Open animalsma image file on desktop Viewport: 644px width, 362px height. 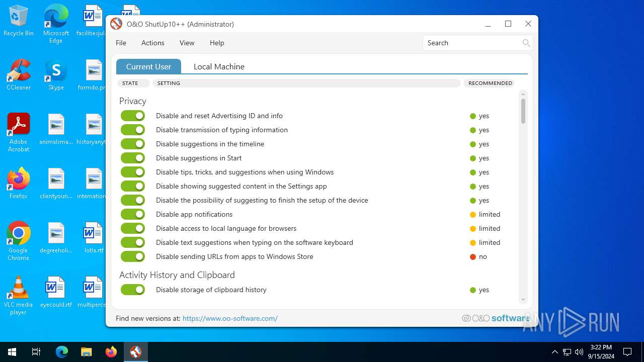point(56,129)
